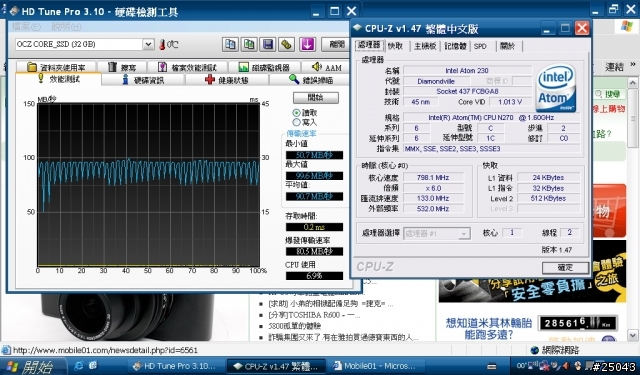Click the 開始 start benchmark button in HD Tune
Screen dimensions: 640x375
(x=316, y=98)
